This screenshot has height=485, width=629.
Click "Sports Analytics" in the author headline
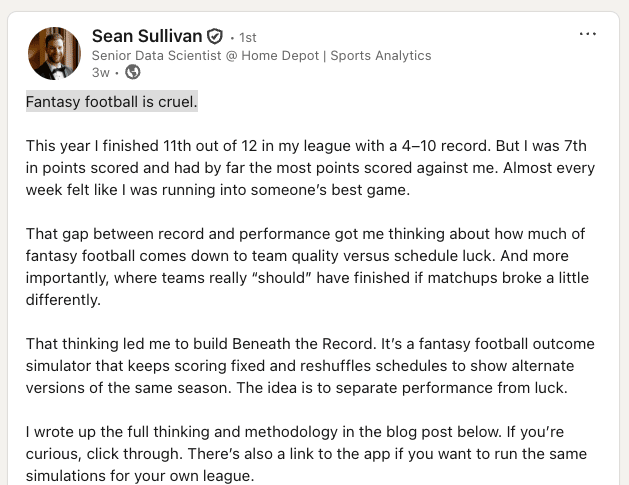click(381, 55)
